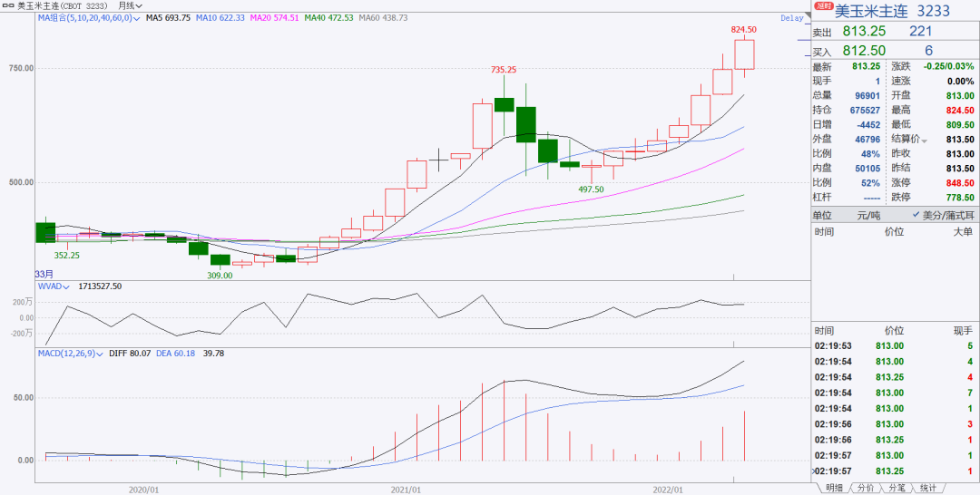The image size is (980, 495).
Task: Click the 最低 value 809.50
Action: [961, 125]
